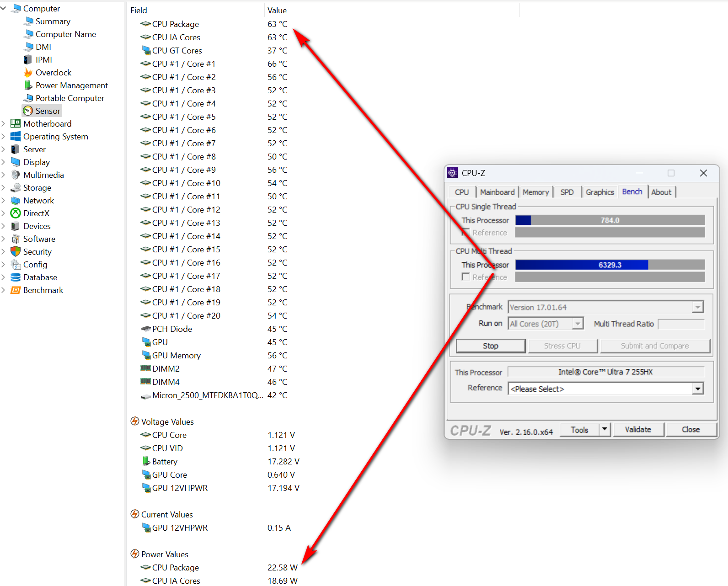This screenshot has width=728, height=586.
Task: Click the Software icon
Action: (16, 239)
